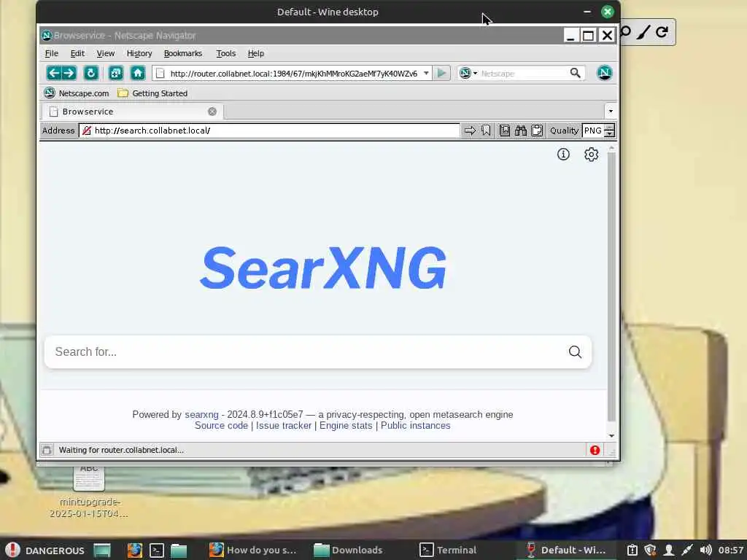
Task: Click the SearXNG search magnifier button
Action: point(575,352)
